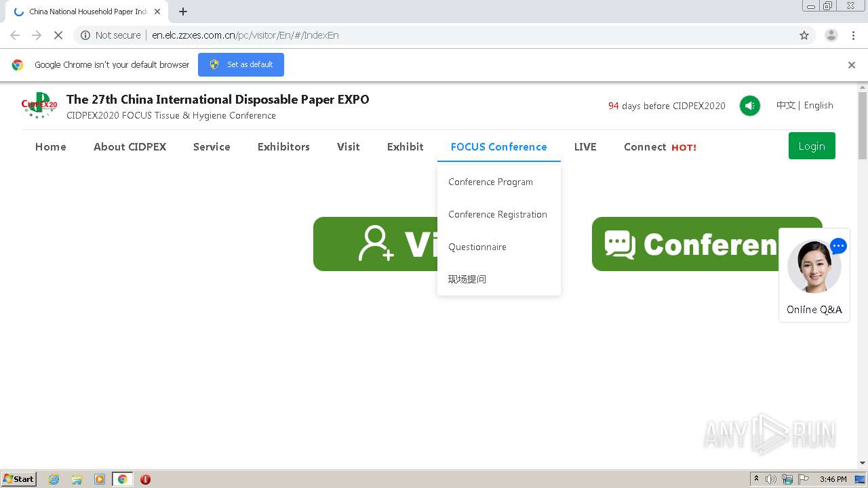This screenshot has width=868, height=488.
Task: Click the exhibition title heading text
Action: (218, 100)
